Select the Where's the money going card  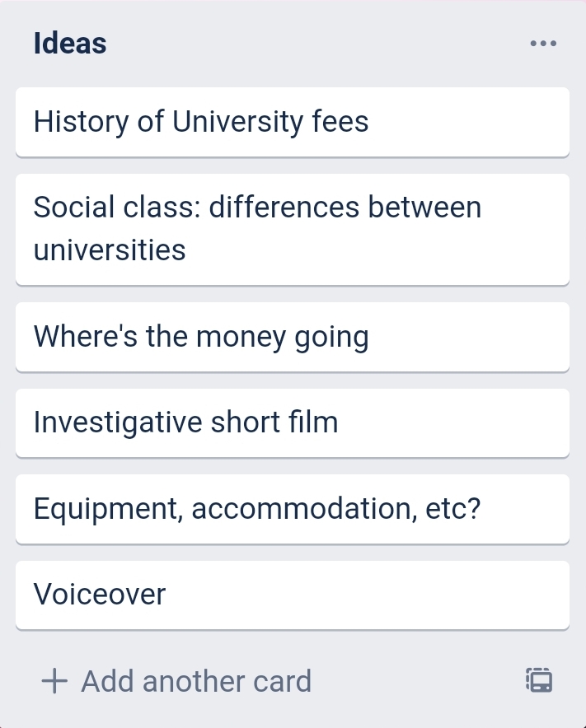point(292,336)
